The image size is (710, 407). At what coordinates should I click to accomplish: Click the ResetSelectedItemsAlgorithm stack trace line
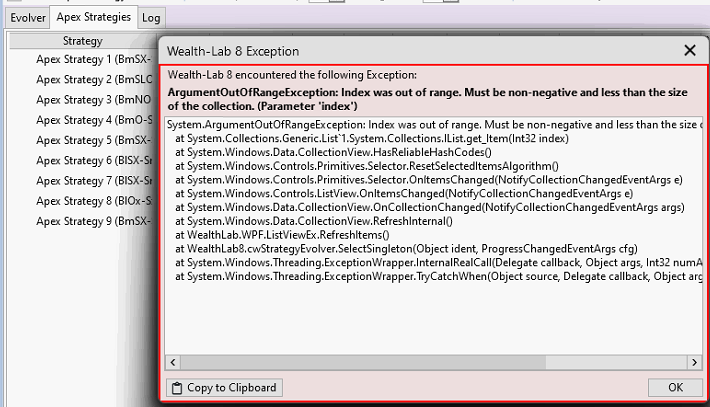click(x=367, y=166)
